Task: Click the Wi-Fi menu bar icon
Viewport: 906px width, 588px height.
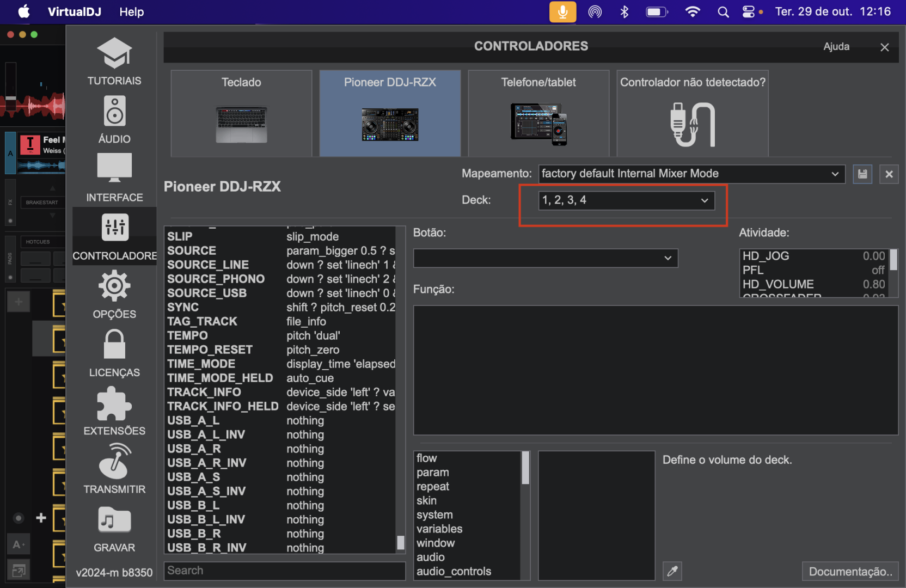Action: click(693, 12)
